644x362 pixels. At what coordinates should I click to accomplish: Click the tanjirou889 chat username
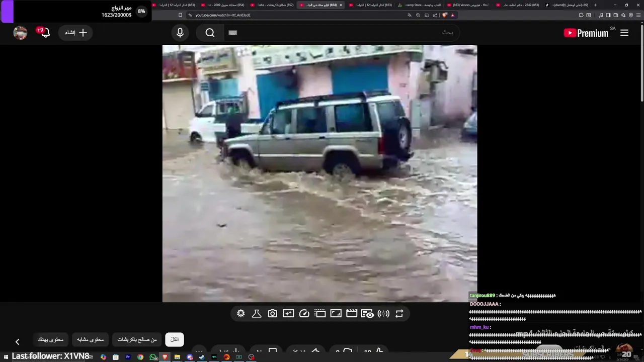click(482, 295)
